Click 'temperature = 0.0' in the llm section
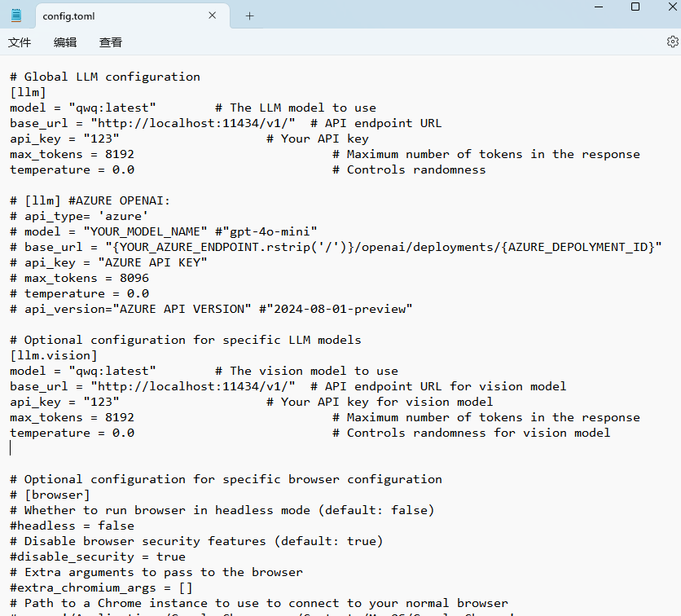Screen dimensions: 681x616 (x=72, y=169)
